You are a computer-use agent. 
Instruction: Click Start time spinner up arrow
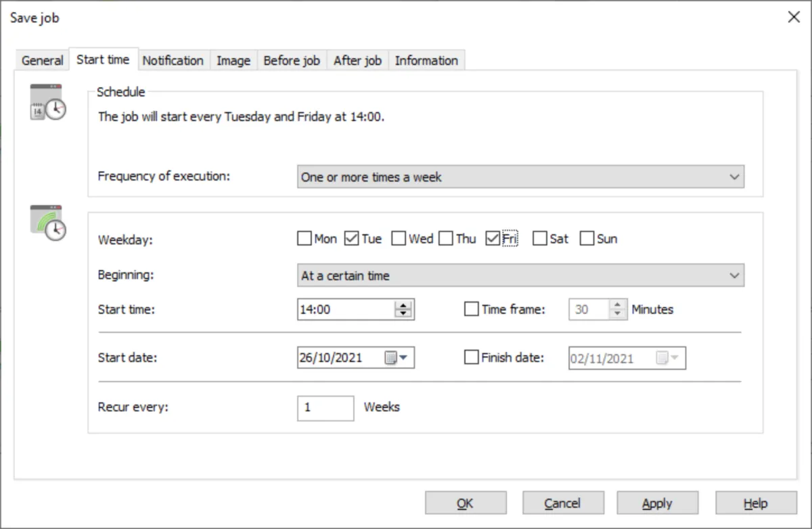tap(403, 306)
